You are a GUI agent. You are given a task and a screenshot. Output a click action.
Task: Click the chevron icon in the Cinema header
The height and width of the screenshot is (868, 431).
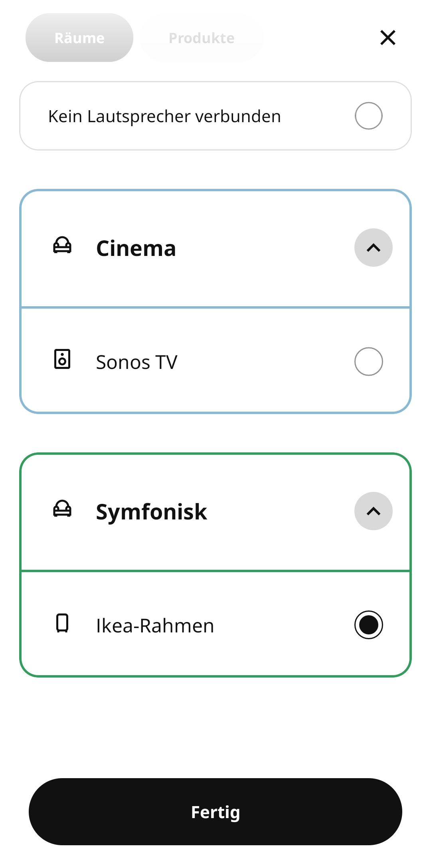[374, 247]
